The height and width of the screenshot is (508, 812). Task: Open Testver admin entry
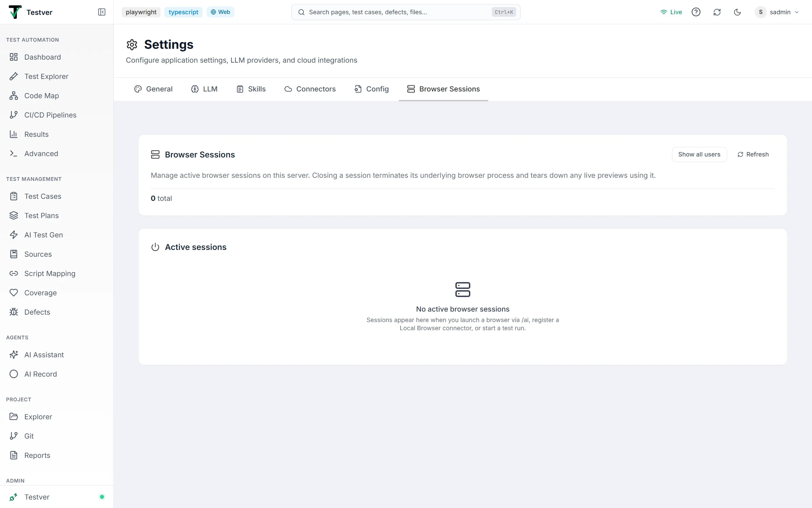click(x=57, y=497)
